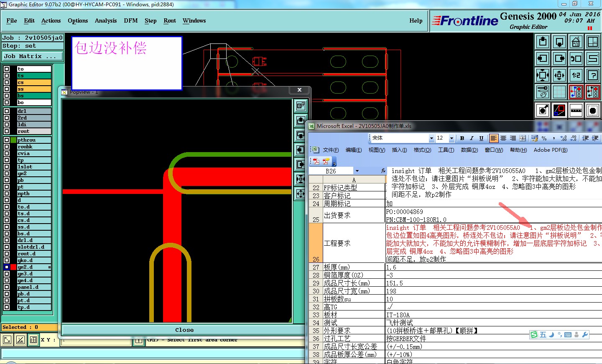Click Italic icon in Excel toolbar
The width and height of the screenshot is (602, 364).
[x=472, y=138]
